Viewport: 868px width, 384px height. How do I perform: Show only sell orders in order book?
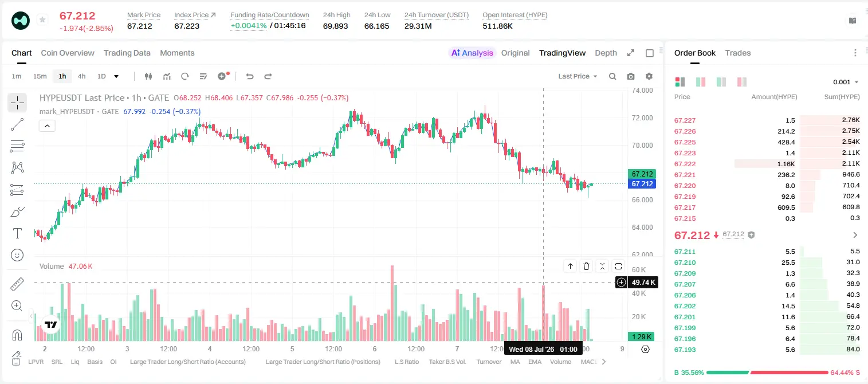(742, 82)
